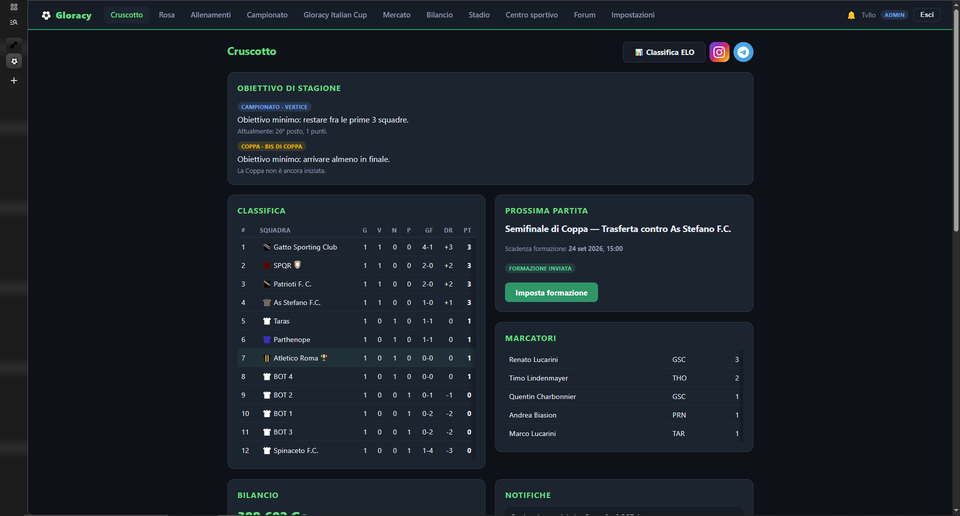Click the Gloracy soccer ball logo
The height and width of the screenshot is (516, 960).
(46, 15)
